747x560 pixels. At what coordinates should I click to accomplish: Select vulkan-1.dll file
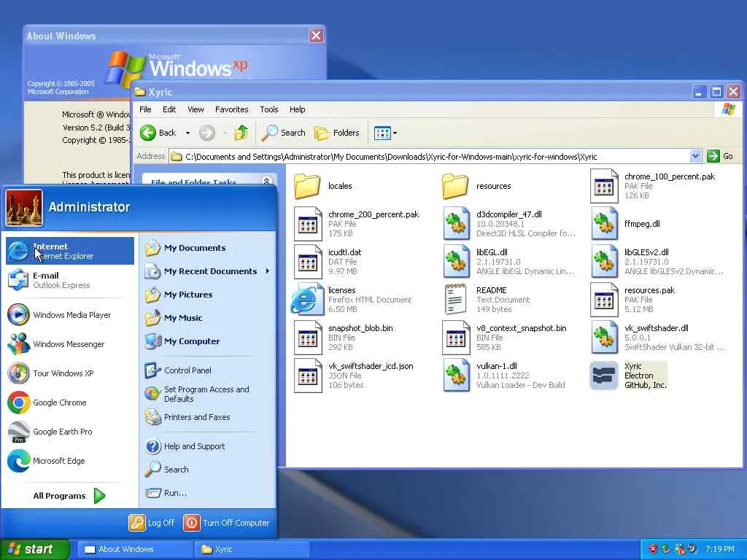(504, 376)
